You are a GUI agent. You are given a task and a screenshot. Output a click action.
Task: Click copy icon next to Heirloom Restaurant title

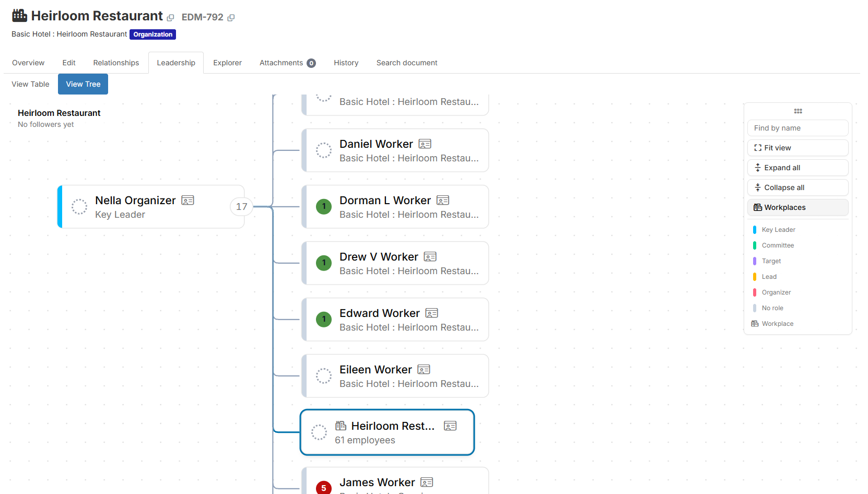tap(170, 18)
